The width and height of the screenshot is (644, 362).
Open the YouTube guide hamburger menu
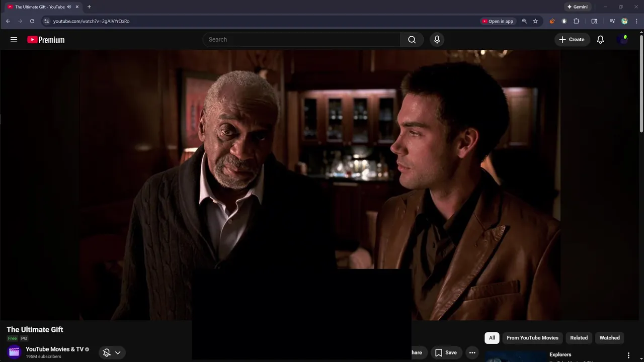tap(14, 40)
